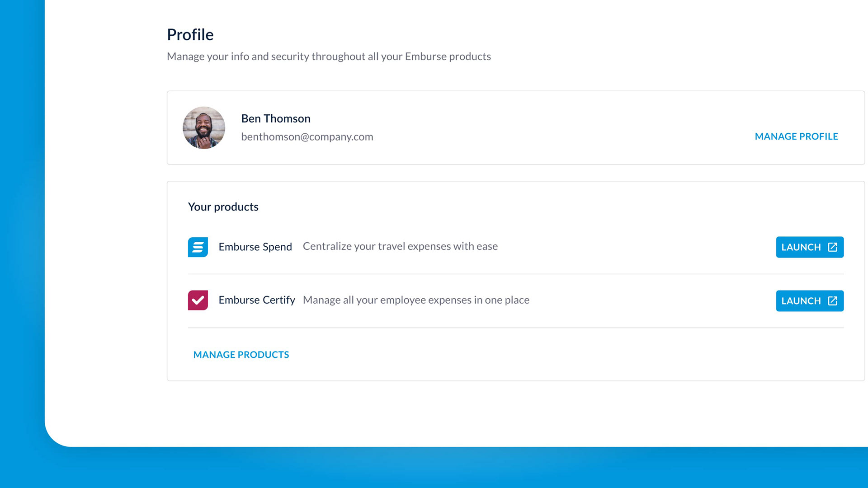Click the Emburse Spend product icon
The image size is (868, 488).
(198, 247)
